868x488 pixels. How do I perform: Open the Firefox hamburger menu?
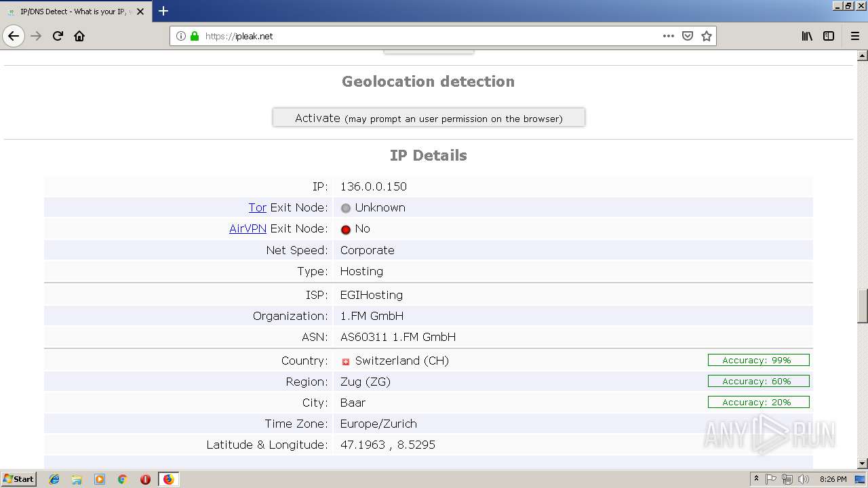click(854, 36)
